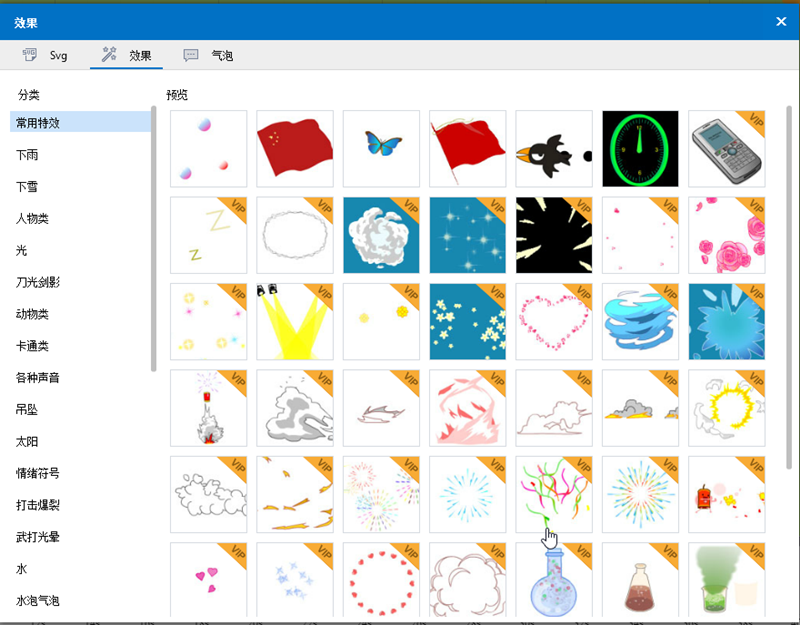Pick the black bird effect
Viewport: 800px width, 625px height.
point(554,148)
